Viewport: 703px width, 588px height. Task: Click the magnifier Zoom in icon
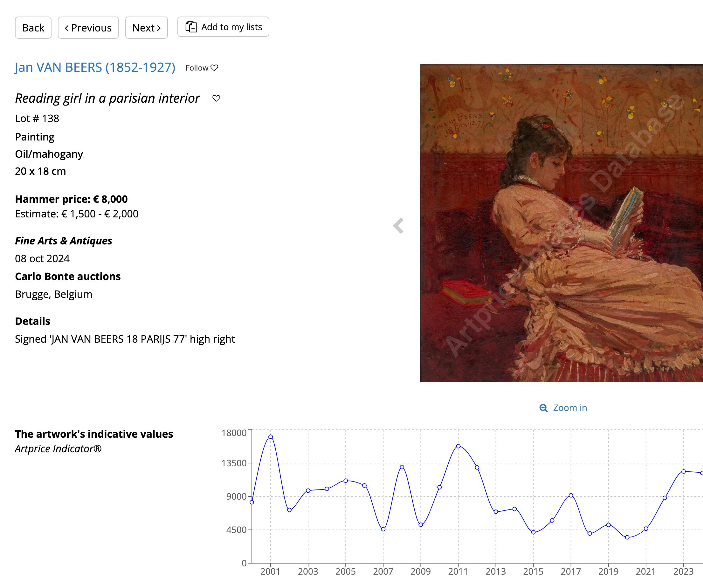543,408
